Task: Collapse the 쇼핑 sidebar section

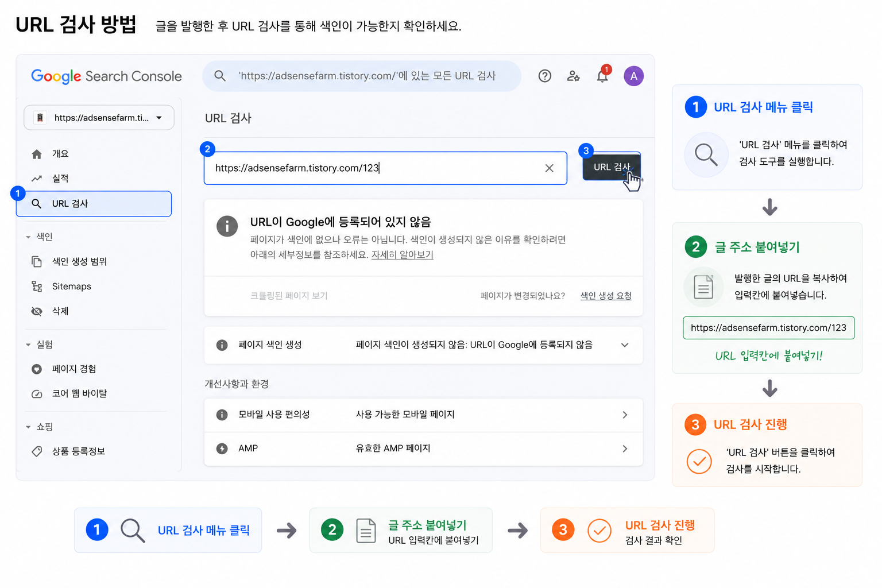Action: pyautogui.click(x=28, y=427)
